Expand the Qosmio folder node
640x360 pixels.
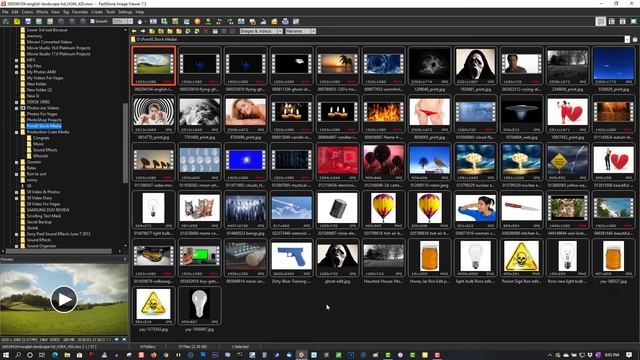tap(17, 162)
